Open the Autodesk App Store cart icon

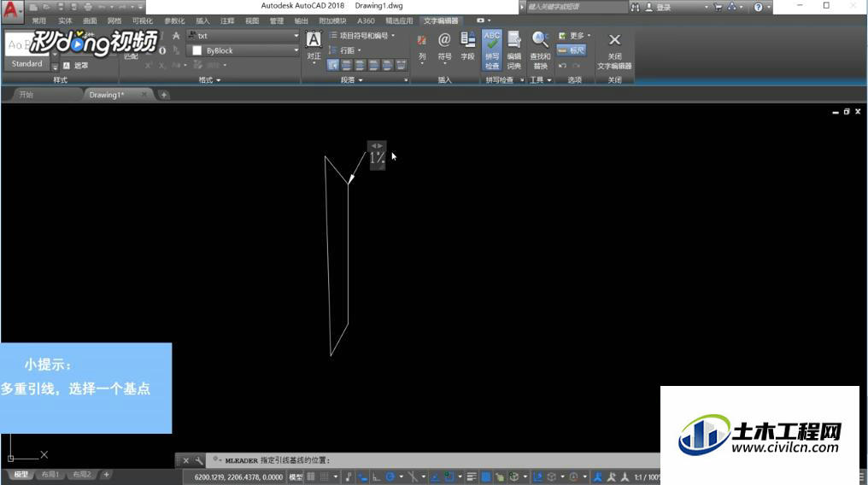coord(718,7)
